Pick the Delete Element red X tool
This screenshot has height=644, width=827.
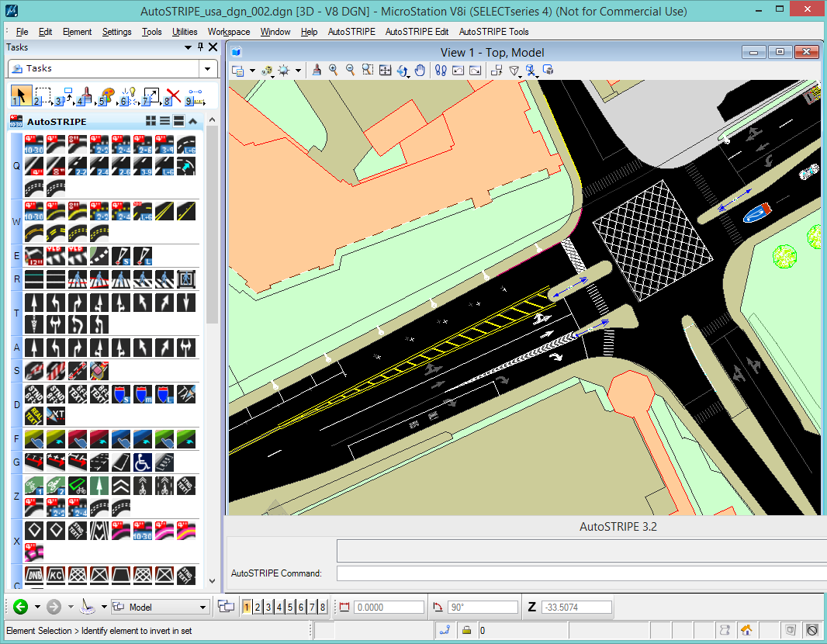click(173, 96)
